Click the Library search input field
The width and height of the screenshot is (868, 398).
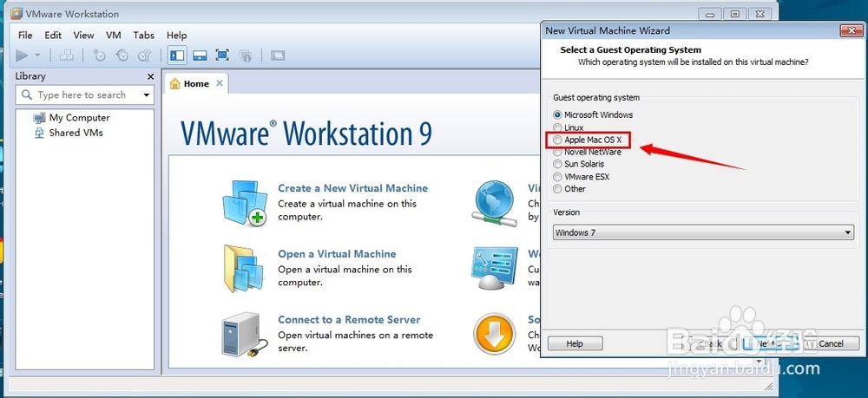point(84,95)
